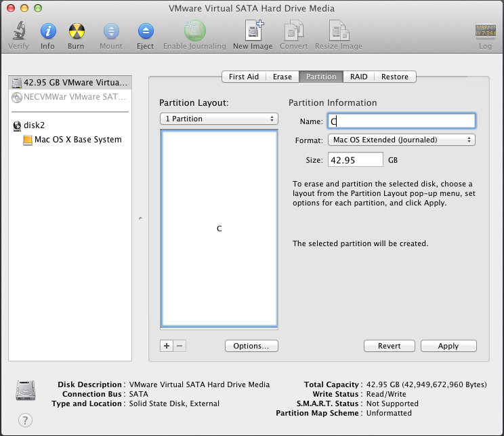Click the Convert toolbar icon
Screen dimensions: 504x436
pyautogui.click(x=294, y=31)
